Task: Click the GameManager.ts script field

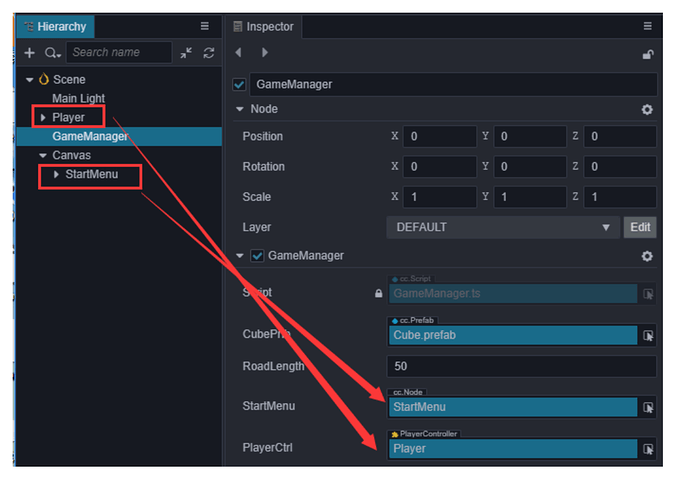Action: pos(513,294)
